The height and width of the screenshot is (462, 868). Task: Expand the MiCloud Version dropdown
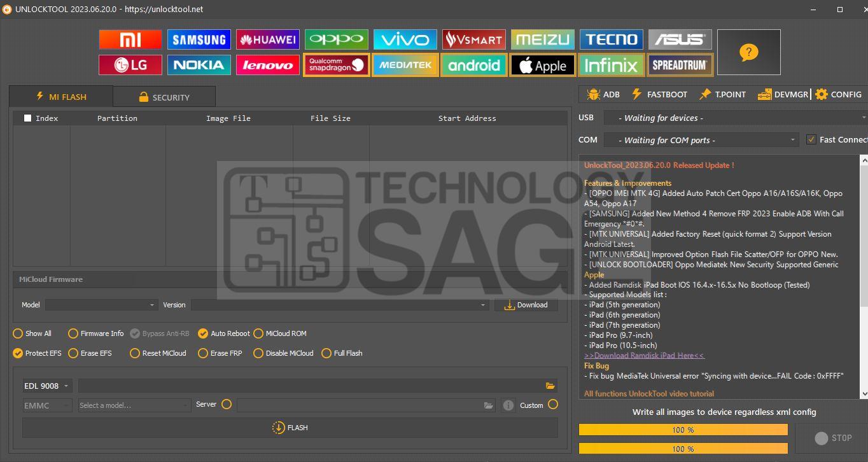[x=340, y=305]
